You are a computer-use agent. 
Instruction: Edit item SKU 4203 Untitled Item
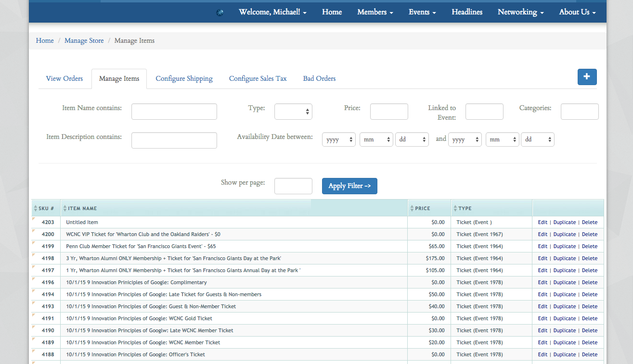(x=543, y=222)
